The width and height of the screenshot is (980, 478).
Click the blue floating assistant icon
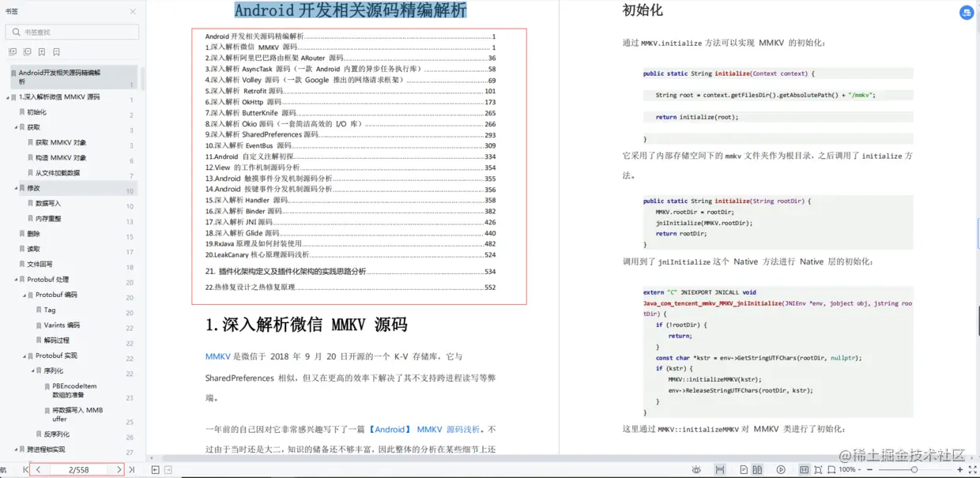tap(966, 13)
